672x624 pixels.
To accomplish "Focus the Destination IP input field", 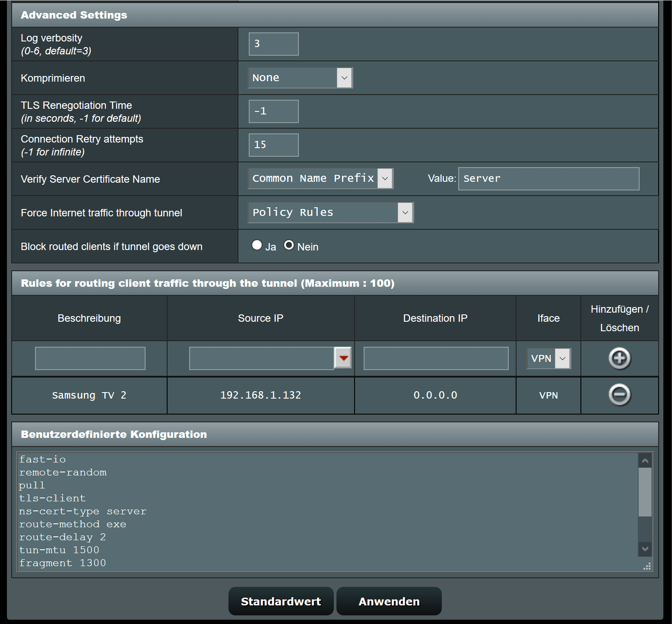I will 436,358.
